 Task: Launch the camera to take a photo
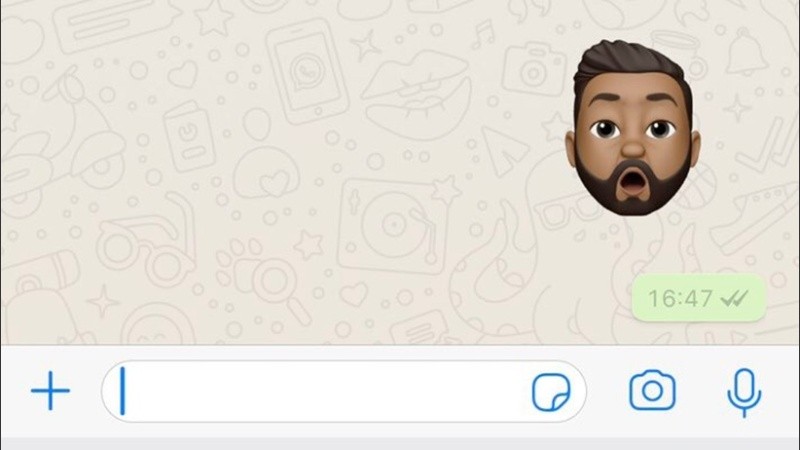click(652, 391)
